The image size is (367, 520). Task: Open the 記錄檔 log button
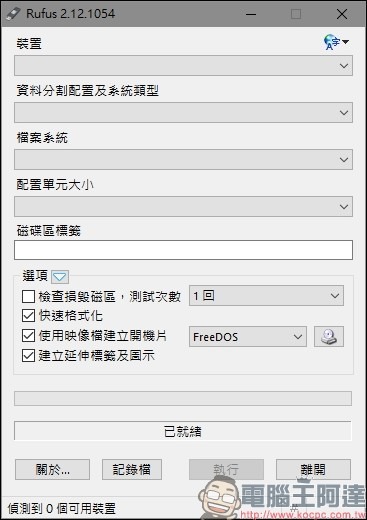coord(132,470)
